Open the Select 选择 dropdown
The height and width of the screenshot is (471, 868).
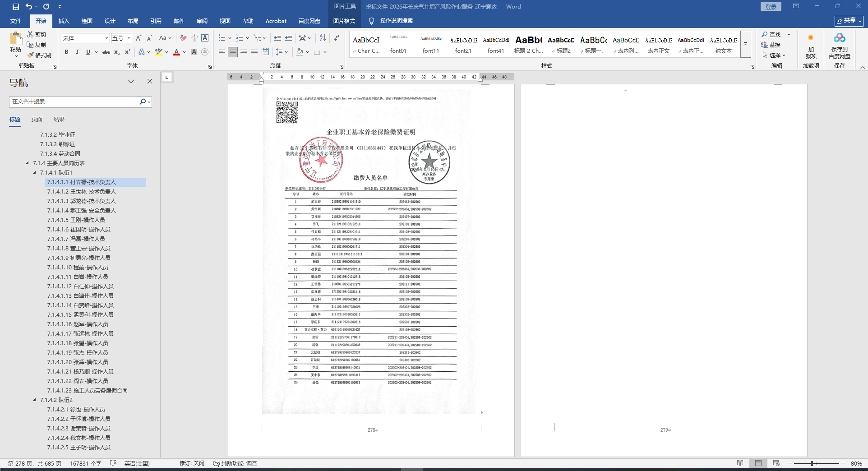point(774,55)
